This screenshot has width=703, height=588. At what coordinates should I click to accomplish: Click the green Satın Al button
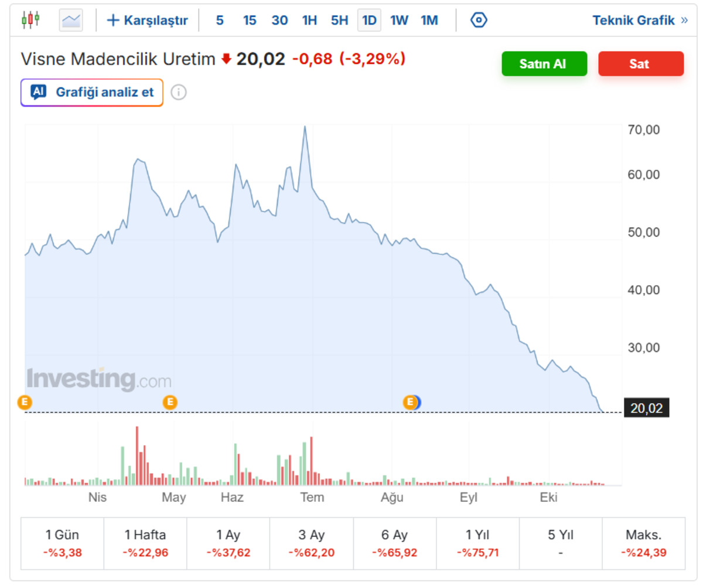click(544, 64)
